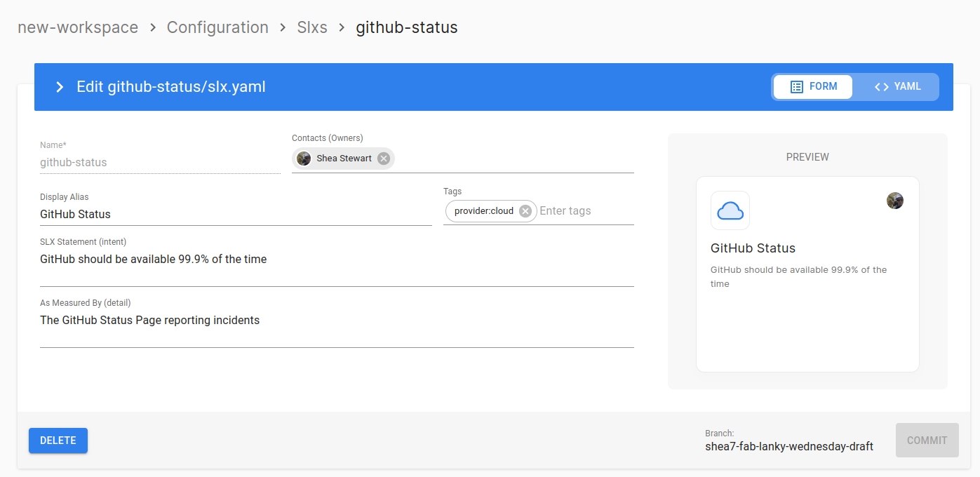The height and width of the screenshot is (477, 980).
Task: Click Shea Stewart's avatar in the contacts chip
Action: [303, 158]
